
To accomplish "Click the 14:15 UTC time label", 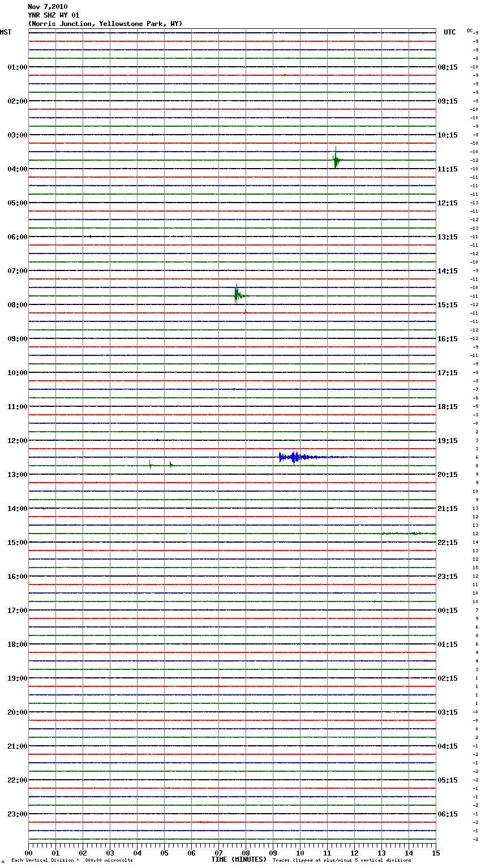I will (448, 271).
